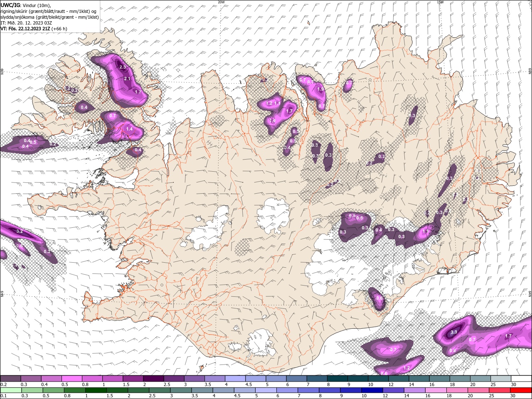Click the bottom legend row red swatch starting at 30
The height and width of the screenshot is (399, 532).
point(521,390)
